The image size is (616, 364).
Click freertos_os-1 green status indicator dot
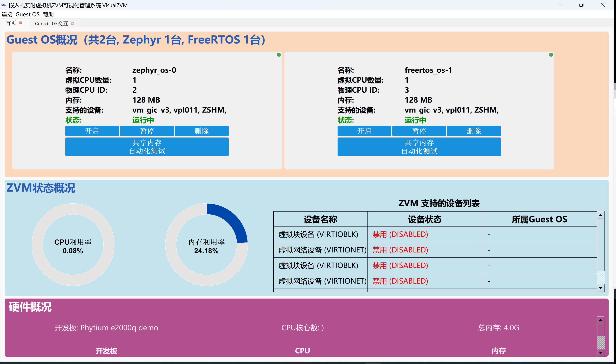point(551,55)
